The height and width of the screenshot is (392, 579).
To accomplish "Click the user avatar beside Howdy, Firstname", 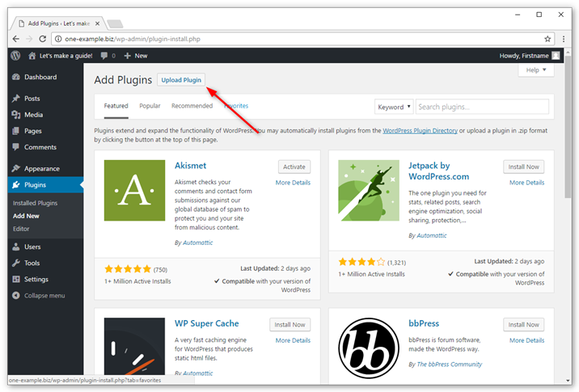I will (556, 56).
